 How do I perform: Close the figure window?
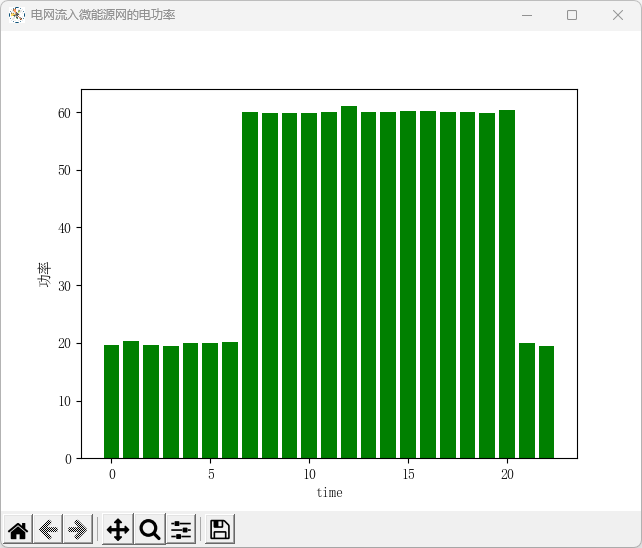618,15
